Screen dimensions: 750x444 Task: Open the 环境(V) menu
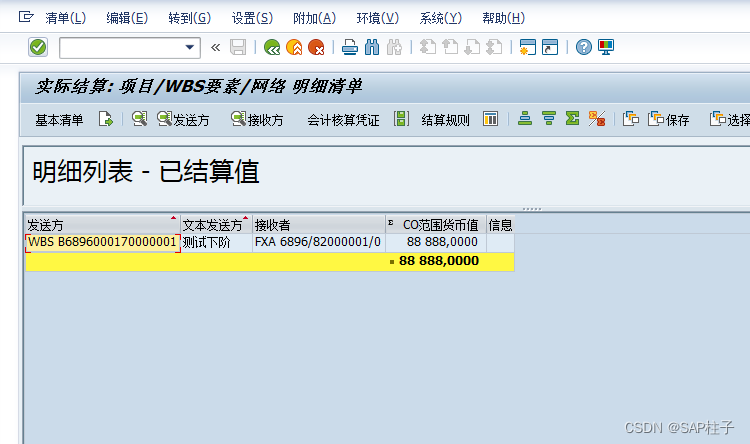[x=377, y=18]
